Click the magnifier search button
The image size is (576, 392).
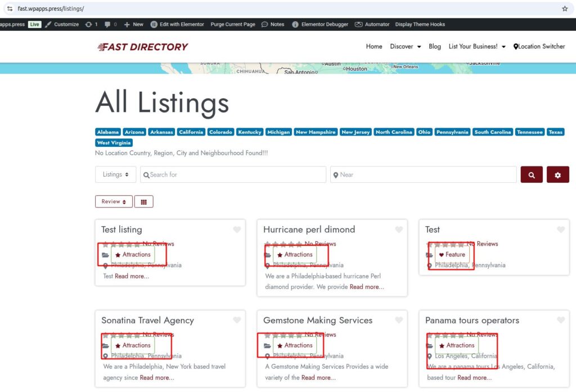tap(532, 175)
